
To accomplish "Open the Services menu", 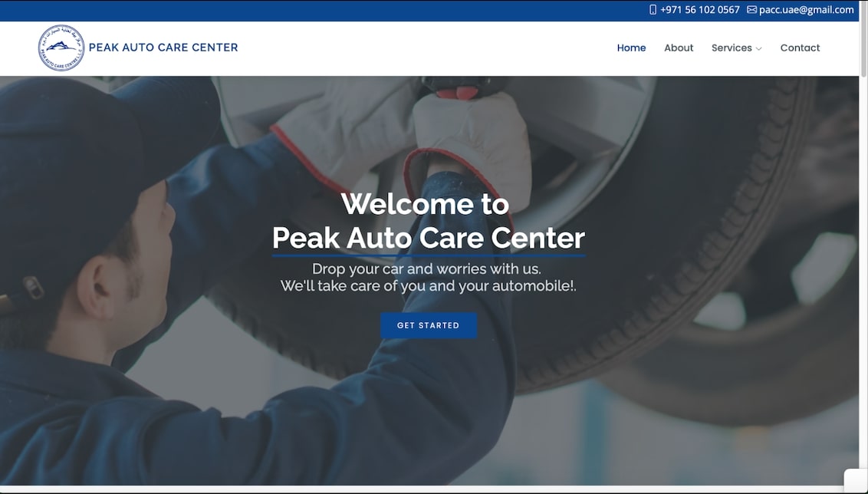I will [x=732, y=48].
